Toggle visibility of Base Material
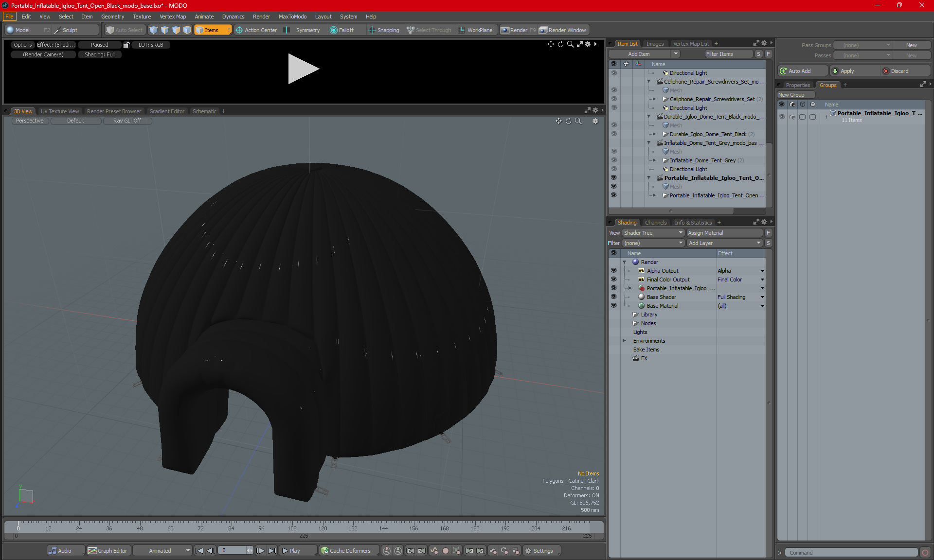934x560 pixels. pyautogui.click(x=613, y=306)
